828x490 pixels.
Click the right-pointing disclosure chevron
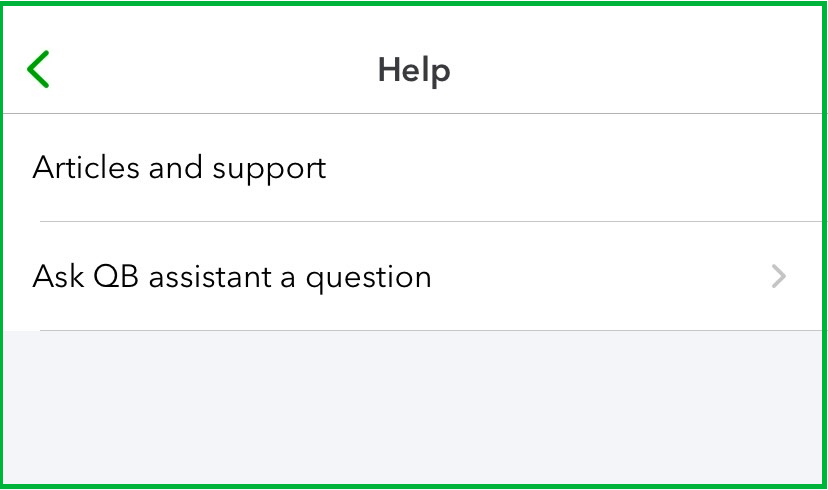pos(779,277)
